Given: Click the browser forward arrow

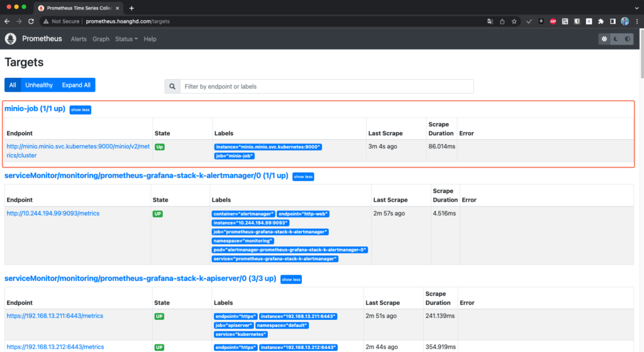Looking at the screenshot, I should coord(19,21).
